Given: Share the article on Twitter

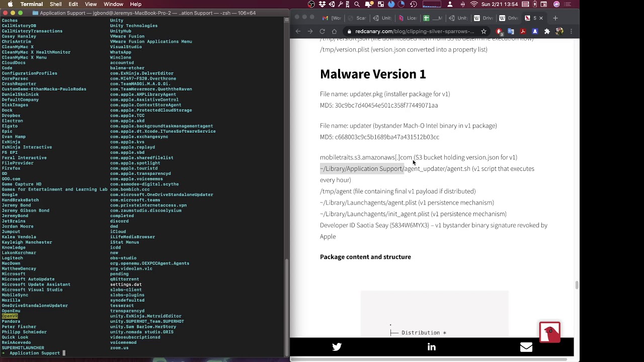Looking at the screenshot, I should (337, 347).
